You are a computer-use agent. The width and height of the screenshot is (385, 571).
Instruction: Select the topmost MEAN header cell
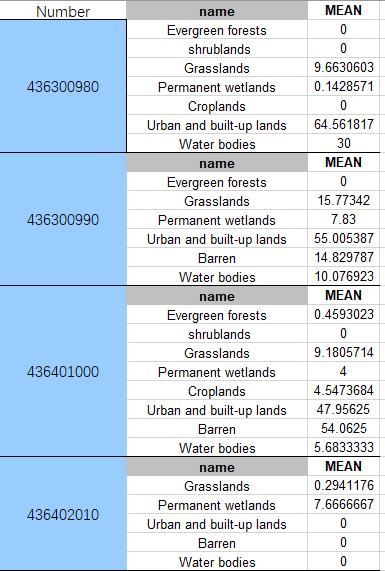[x=343, y=11]
